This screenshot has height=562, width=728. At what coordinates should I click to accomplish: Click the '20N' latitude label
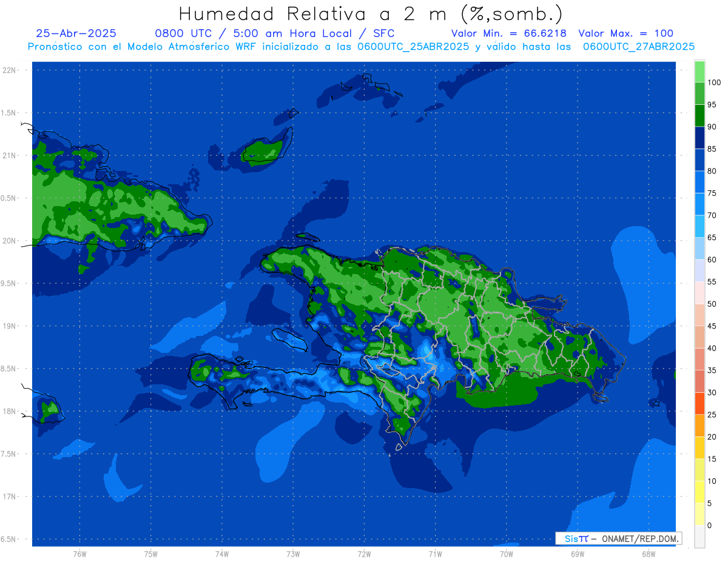pyautogui.click(x=9, y=241)
